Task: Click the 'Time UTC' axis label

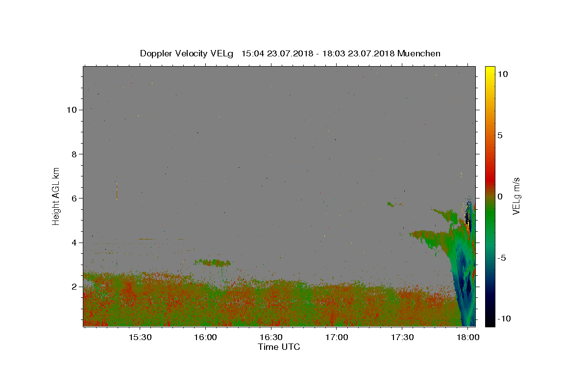Action: (x=279, y=347)
